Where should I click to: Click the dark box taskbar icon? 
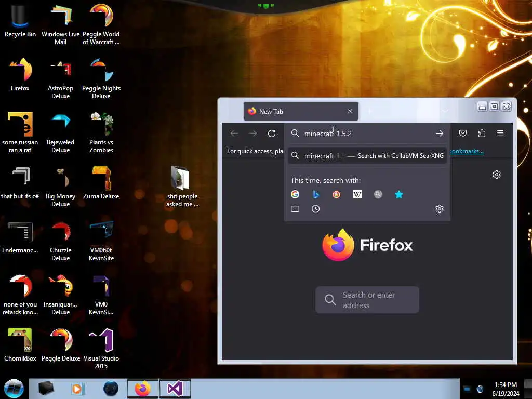46,389
